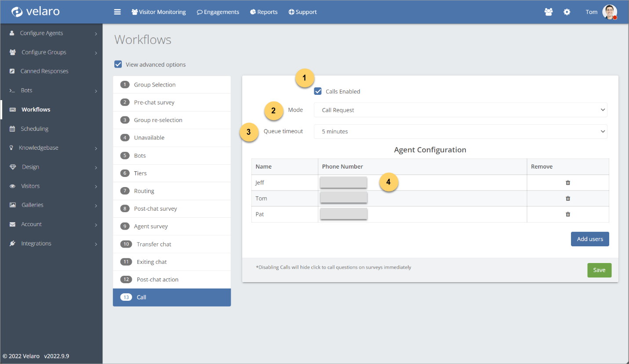
Task: Remove Tom with the trash icon
Action: tap(567, 198)
